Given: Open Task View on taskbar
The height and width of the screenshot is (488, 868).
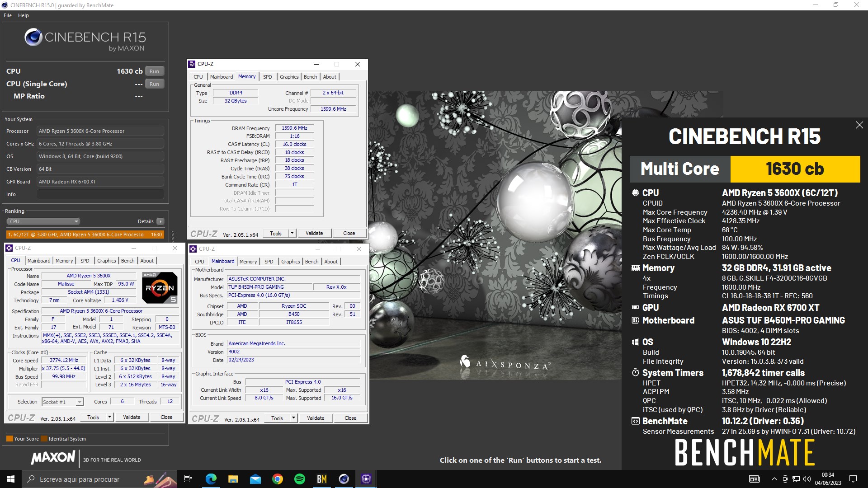Looking at the screenshot, I should click(188, 479).
